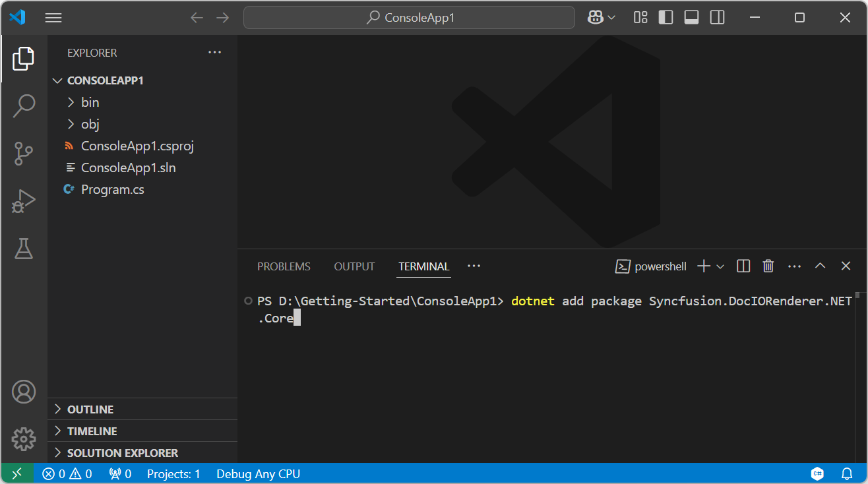The height and width of the screenshot is (484, 868).
Task: Maximize the panel size chevron
Action: click(820, 266)
